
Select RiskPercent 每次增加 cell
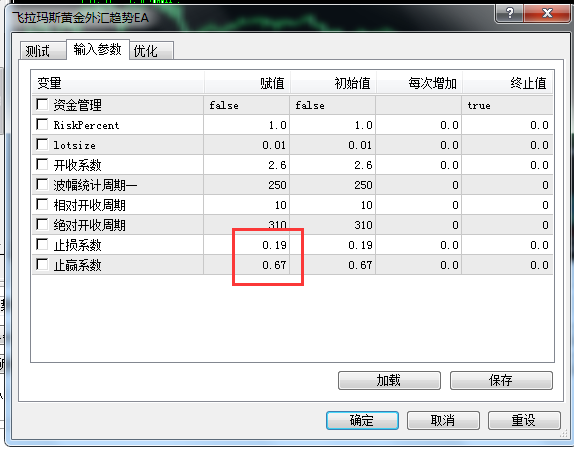pos(418,125)
